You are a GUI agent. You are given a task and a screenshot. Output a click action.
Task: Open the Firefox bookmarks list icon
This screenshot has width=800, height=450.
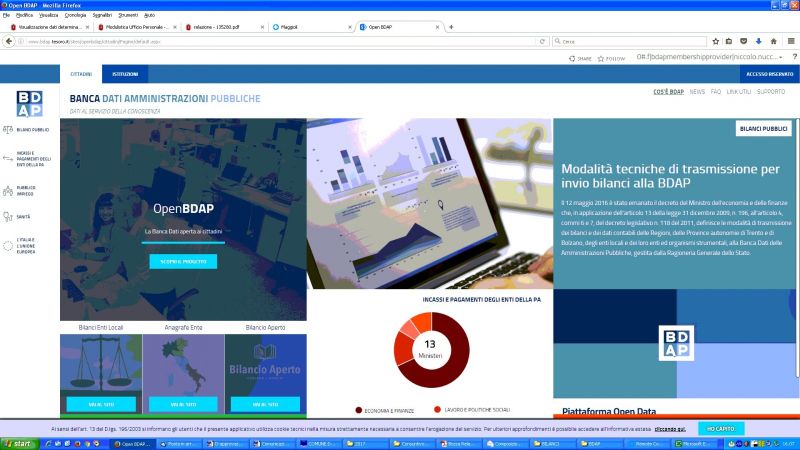click(729, 41)
